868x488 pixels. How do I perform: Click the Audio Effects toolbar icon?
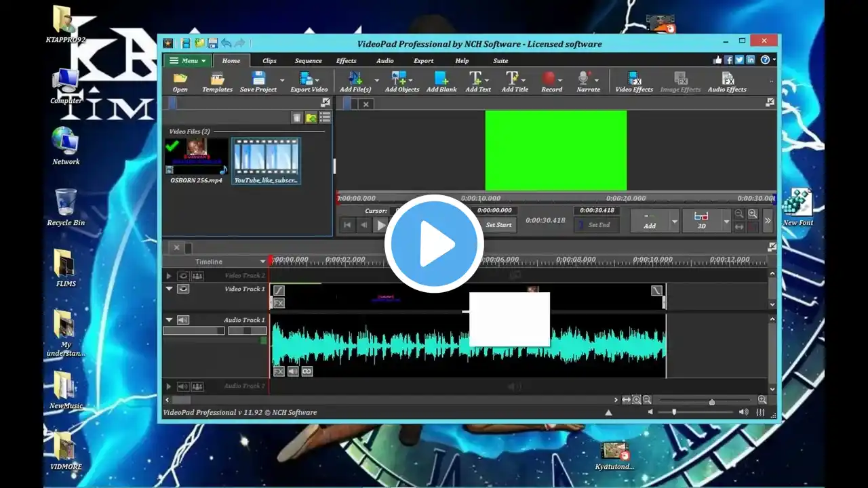727,79
